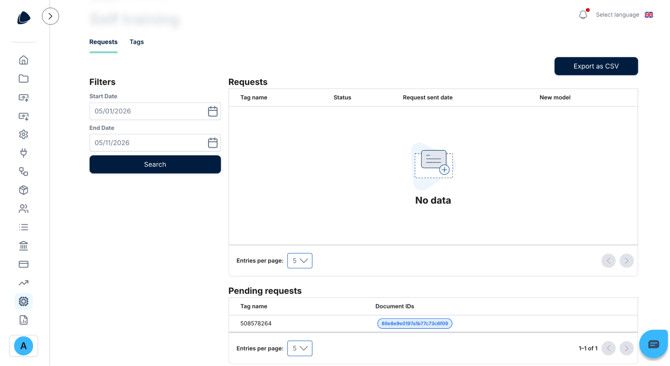This screenshot has height=366, width=670.
Task: Open the Home icon in the sidebar
Action: [24, 60]
